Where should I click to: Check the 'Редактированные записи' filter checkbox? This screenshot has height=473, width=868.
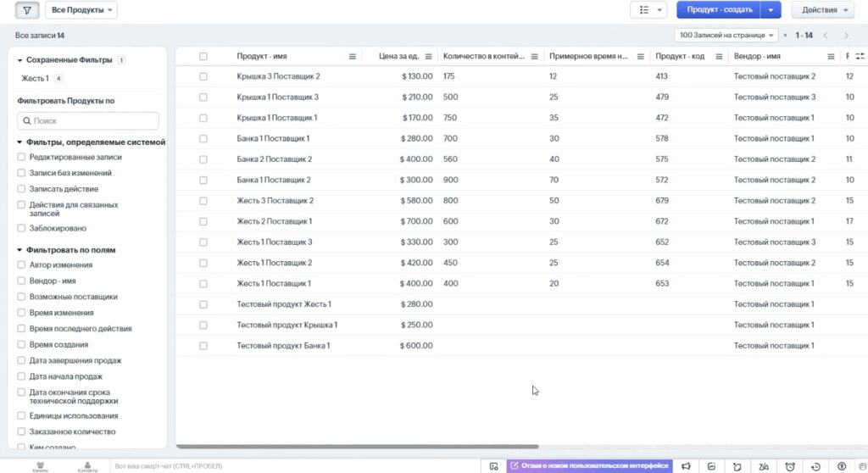(x=22, y=157)
